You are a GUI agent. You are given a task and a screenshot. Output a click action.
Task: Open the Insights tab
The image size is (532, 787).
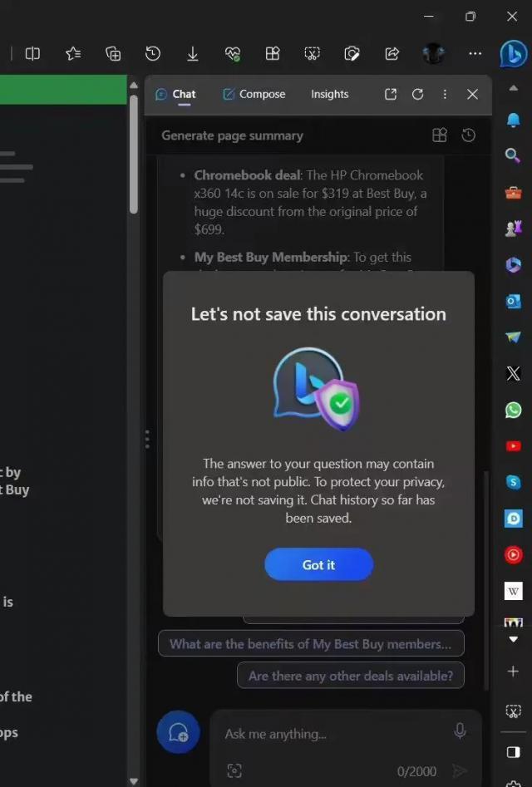[x=329, y=94]
